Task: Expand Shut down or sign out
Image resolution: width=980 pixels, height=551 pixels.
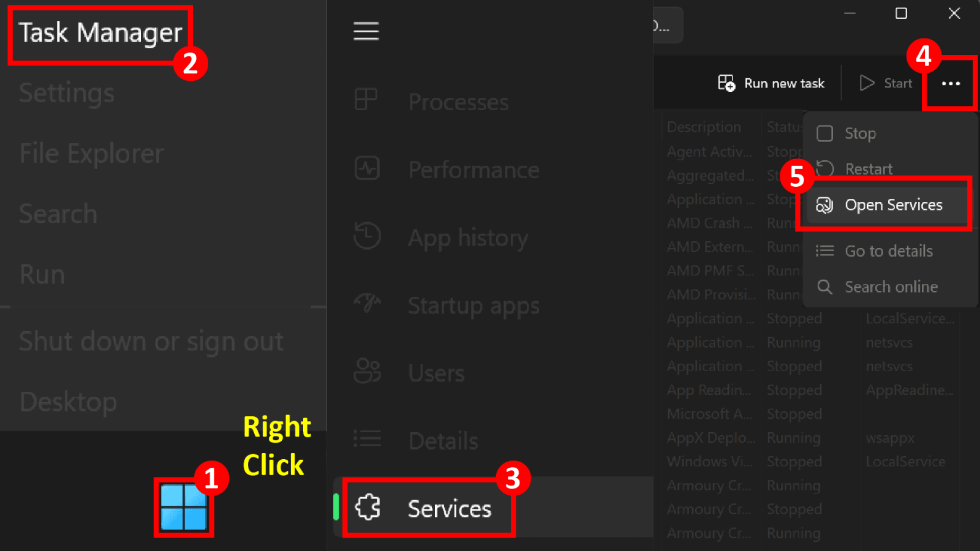Action: click(151, 341)
